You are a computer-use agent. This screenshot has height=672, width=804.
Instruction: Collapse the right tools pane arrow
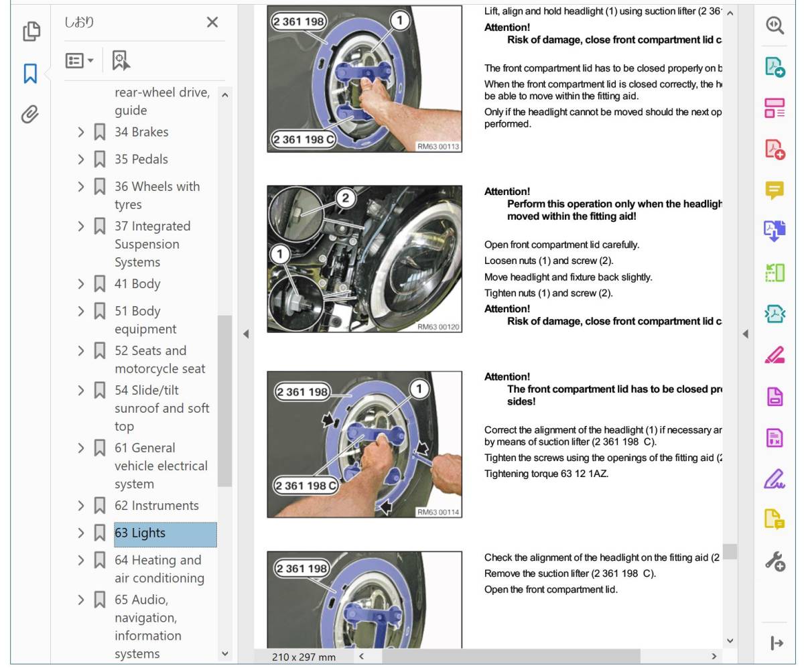coord(745,334)
